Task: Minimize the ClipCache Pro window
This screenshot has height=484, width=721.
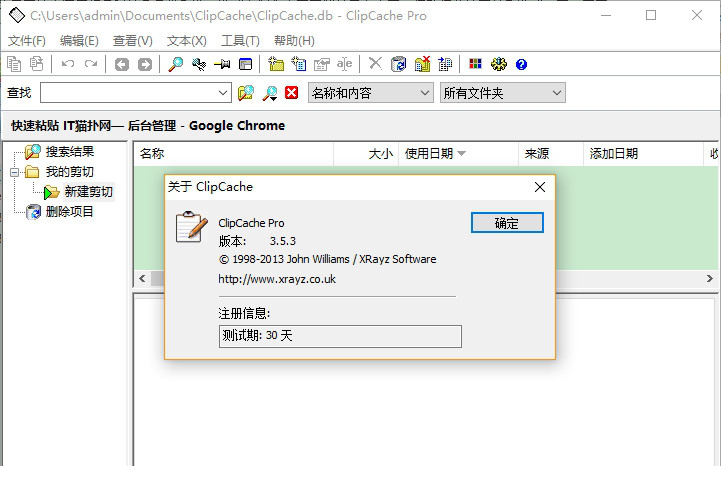Action: click(606, 15)
